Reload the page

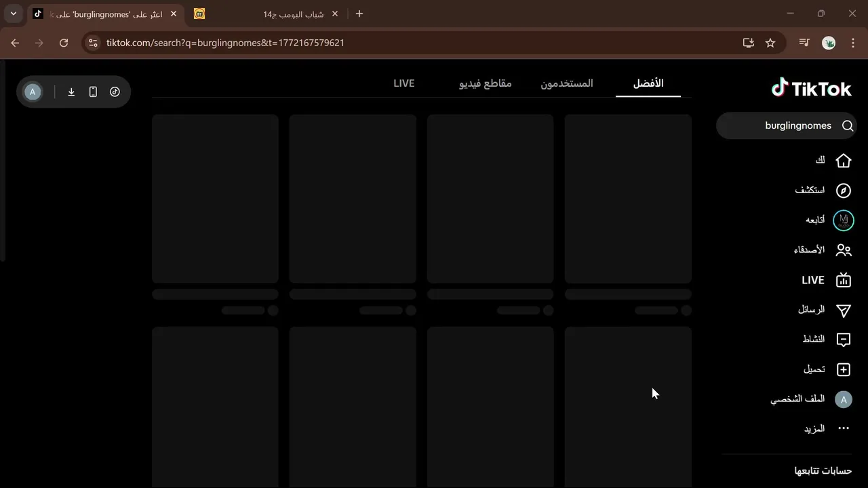[x=64, y=43]
